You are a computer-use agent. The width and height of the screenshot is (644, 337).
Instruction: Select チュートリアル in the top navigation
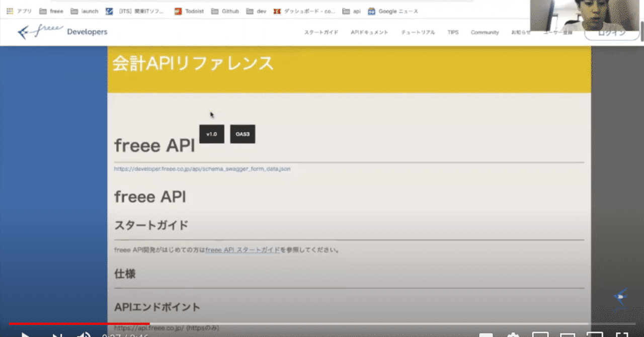418,32
